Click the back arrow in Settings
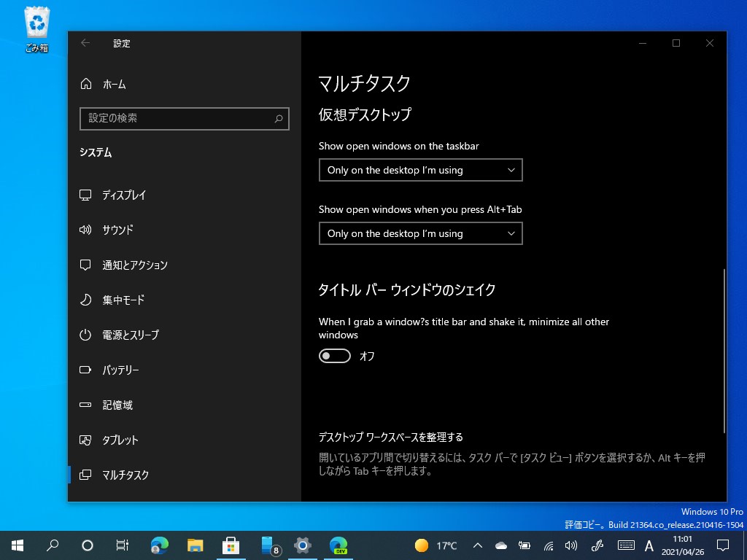 (x=85, y=43)
